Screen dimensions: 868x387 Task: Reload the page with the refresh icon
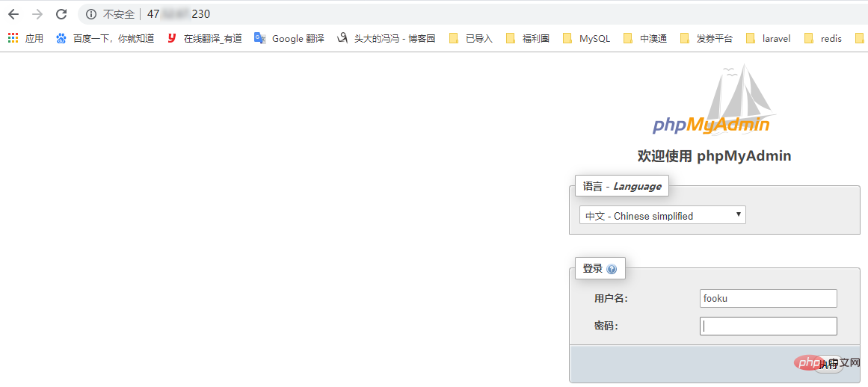[x=61, y=14]
